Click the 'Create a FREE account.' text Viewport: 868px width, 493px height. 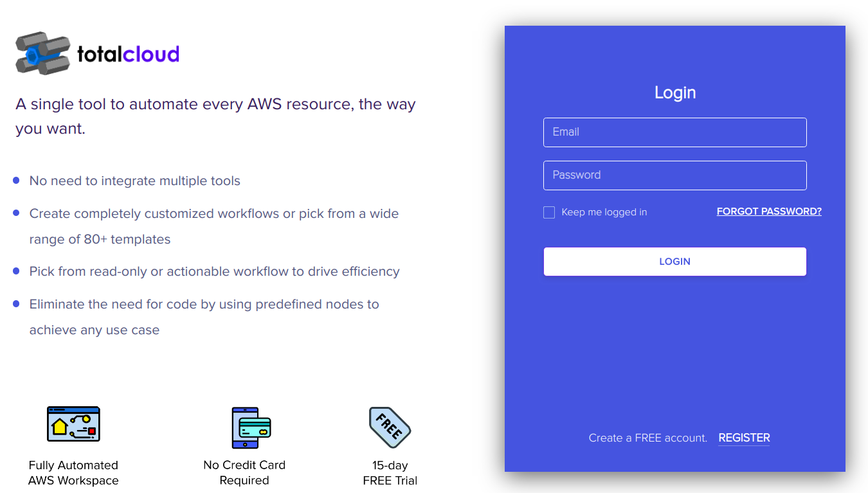(647, 438)
